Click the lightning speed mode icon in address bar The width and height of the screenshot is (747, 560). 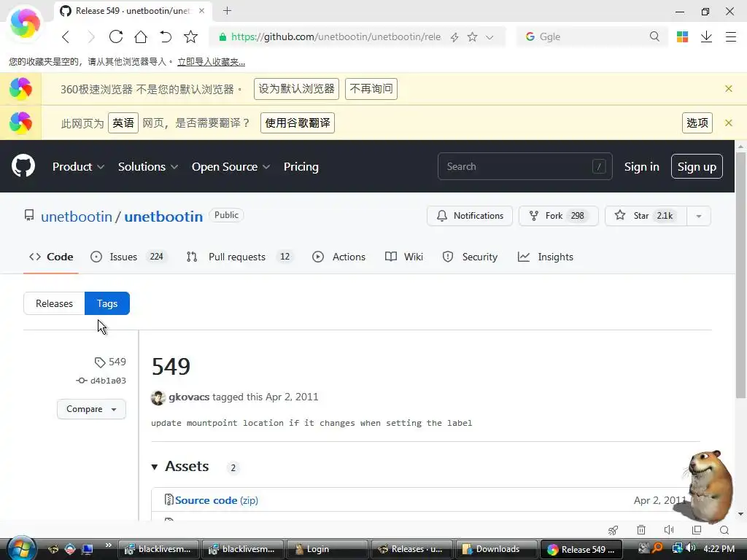(454, 37)
